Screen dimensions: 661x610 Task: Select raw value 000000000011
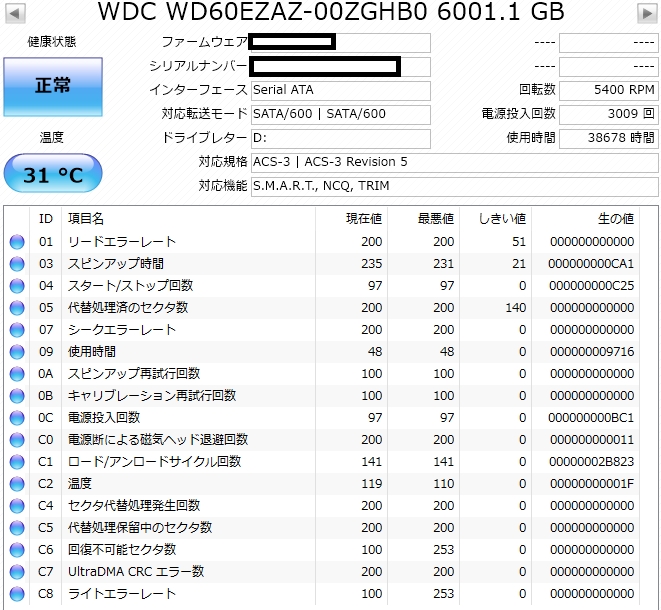tap(592, 440)
